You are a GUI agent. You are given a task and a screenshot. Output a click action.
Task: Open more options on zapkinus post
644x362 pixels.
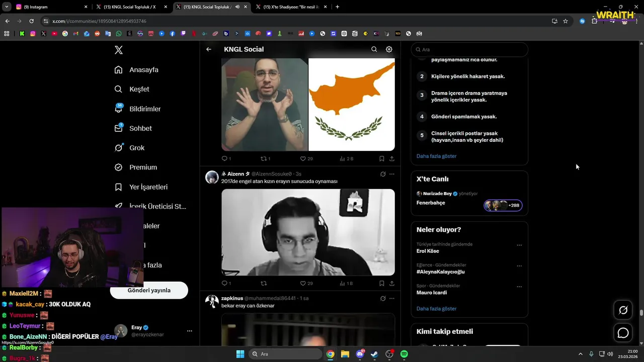392,298
